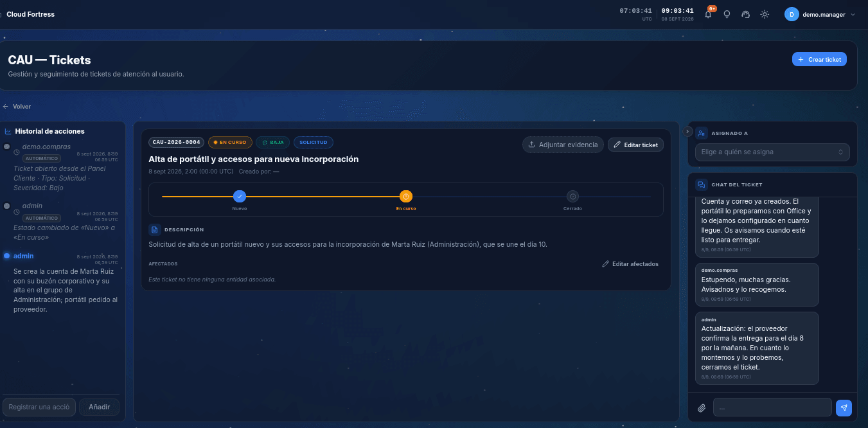Go back with the Volver link
Viewport: 868px width, 428px height.
pyautogui.click(x=17, y=107)
